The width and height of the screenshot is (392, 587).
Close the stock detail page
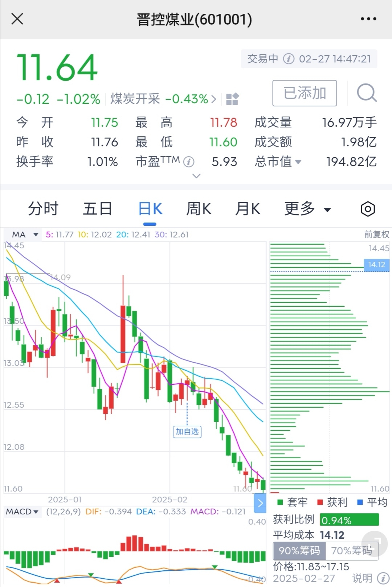[x=17, y=19]
